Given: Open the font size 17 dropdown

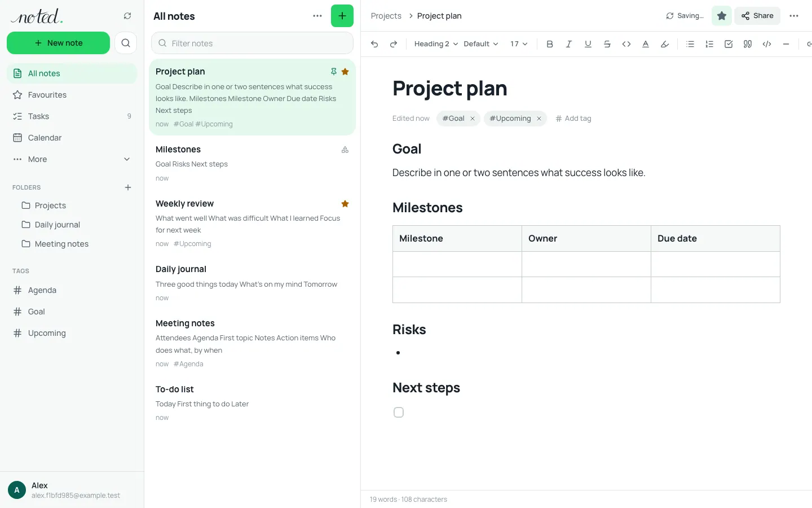Looking at the screenshot, I should pos(519,44).
